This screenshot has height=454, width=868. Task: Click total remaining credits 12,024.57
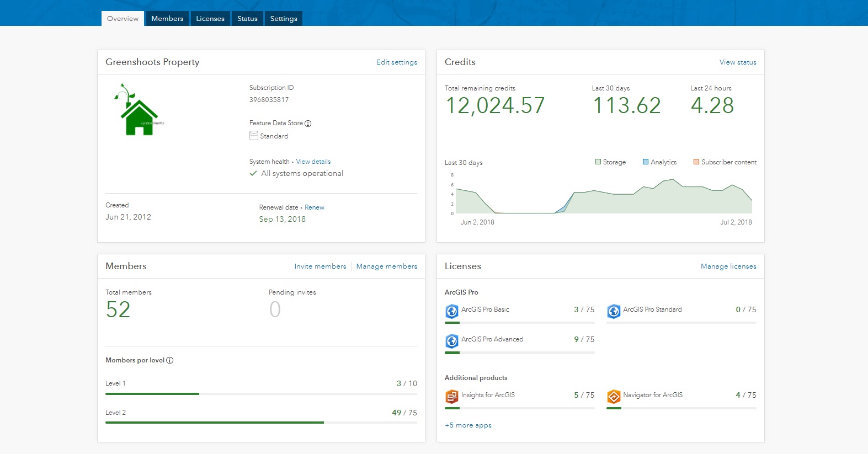click(495, 105)
